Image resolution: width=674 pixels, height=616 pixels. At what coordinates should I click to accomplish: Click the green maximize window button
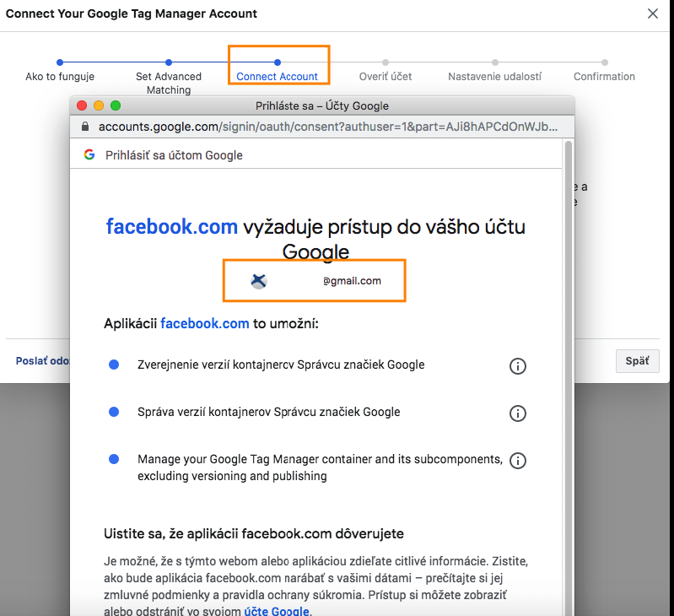116,105
